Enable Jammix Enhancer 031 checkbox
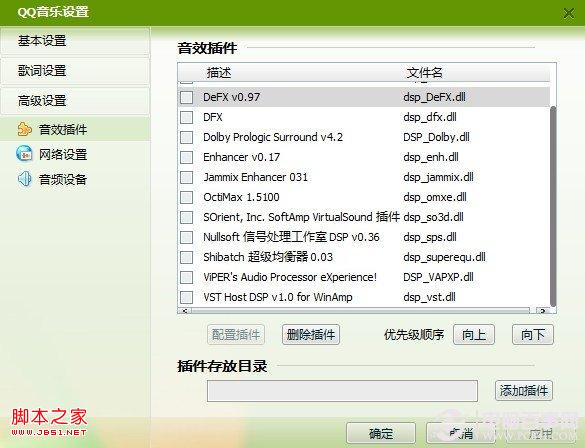 pyautogui.click(x=187, y=177)
